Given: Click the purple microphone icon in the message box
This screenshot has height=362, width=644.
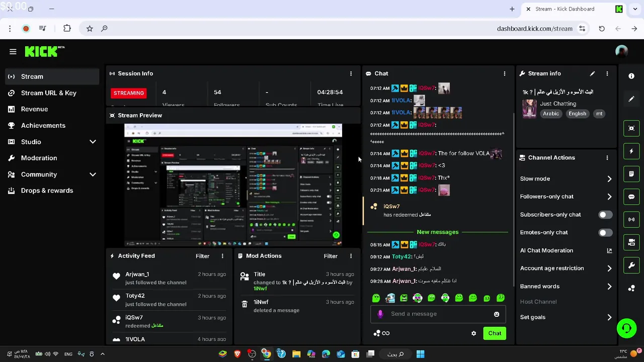Looking at the screenshot, I should [380, 314].
